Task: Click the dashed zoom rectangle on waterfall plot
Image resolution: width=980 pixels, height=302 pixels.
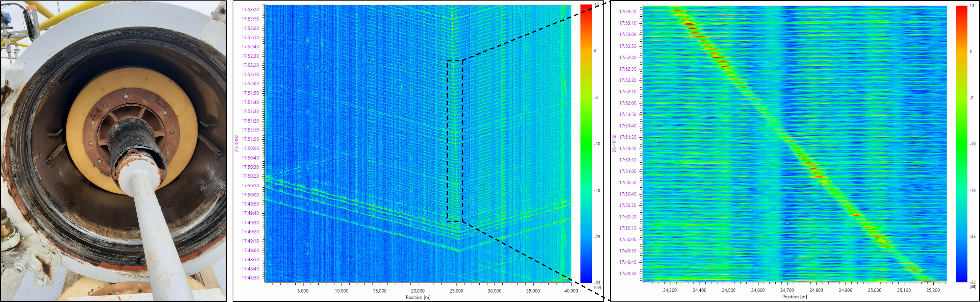Action: [455, 141]
